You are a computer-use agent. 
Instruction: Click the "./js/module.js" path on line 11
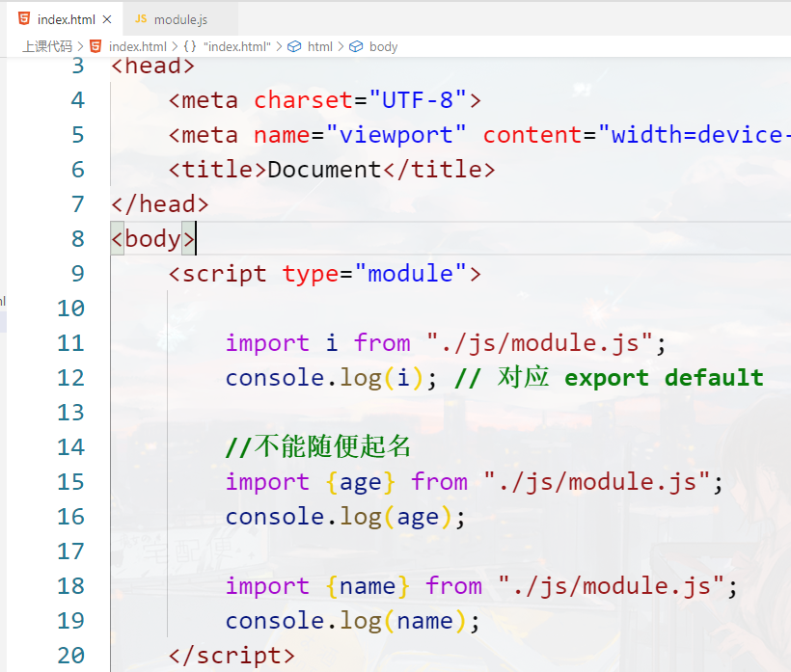(x=540, y=343)
